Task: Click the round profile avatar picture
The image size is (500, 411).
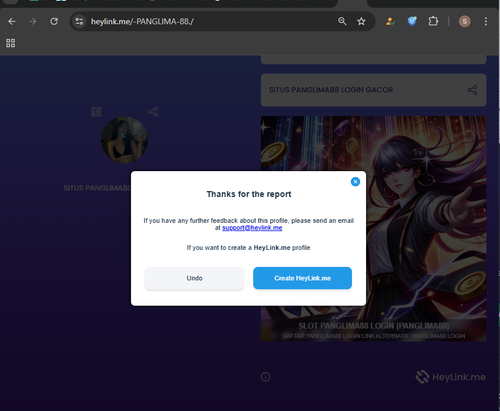Action: [124, 140]
